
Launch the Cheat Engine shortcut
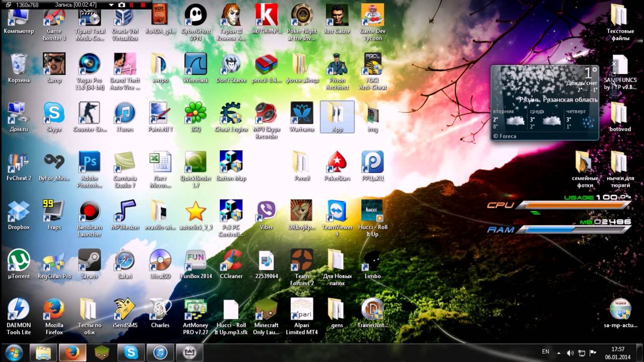(x=231, y=117)
